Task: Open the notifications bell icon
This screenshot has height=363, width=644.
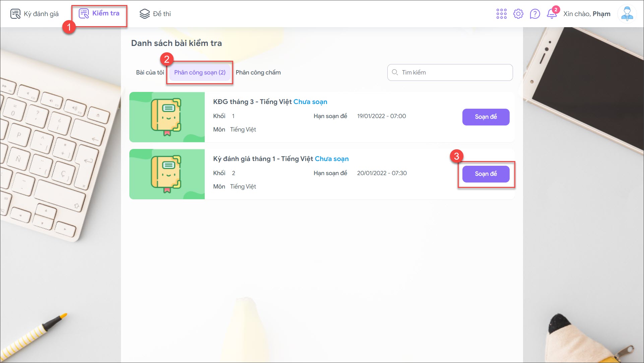Action: tap(552, 14)
